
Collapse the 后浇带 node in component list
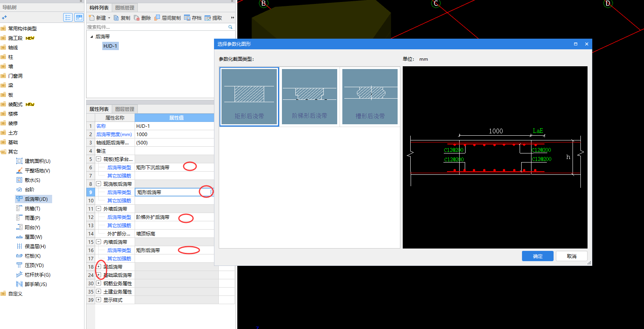(x=92, y=37)
